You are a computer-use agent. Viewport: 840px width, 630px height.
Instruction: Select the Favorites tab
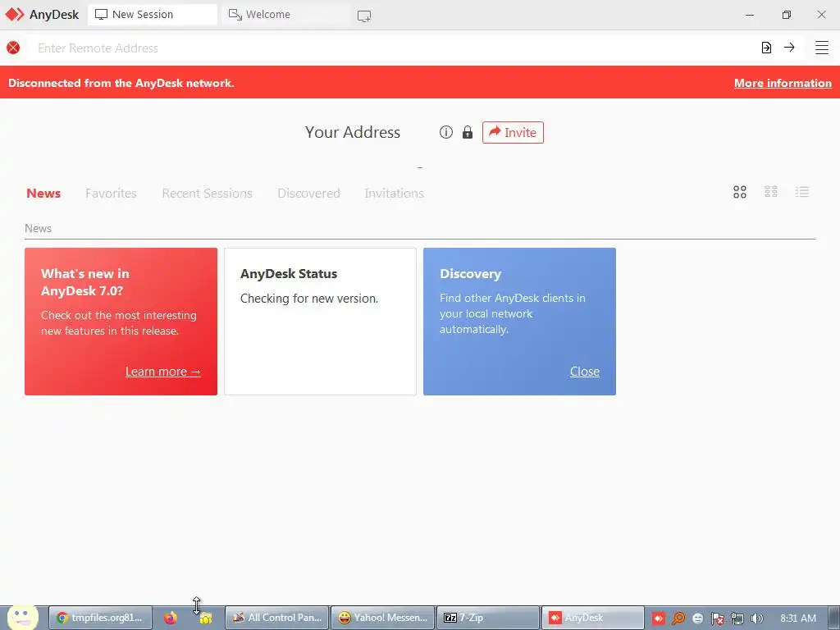(x=111, y=194)
